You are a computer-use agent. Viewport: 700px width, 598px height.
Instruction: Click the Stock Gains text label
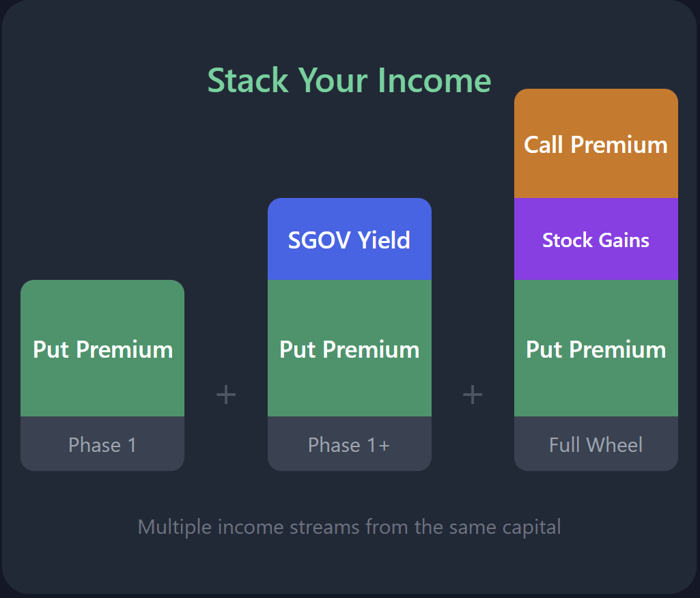[596, 240]
